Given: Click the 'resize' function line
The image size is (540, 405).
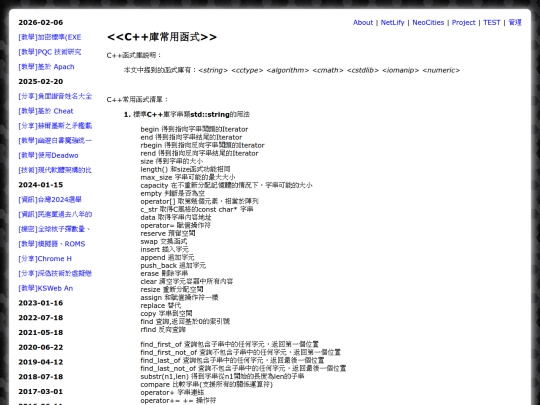Looking at the screenshot, I should tap(172, 290).
